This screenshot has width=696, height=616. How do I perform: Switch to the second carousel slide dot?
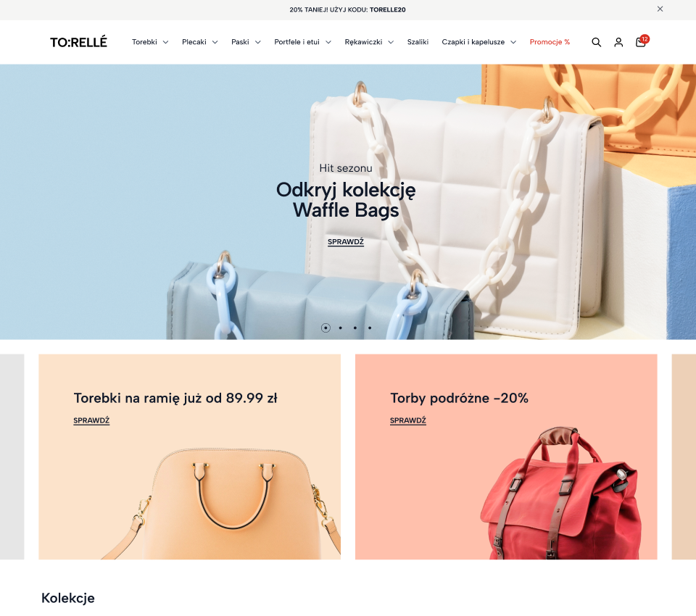[x=341, y=328]
